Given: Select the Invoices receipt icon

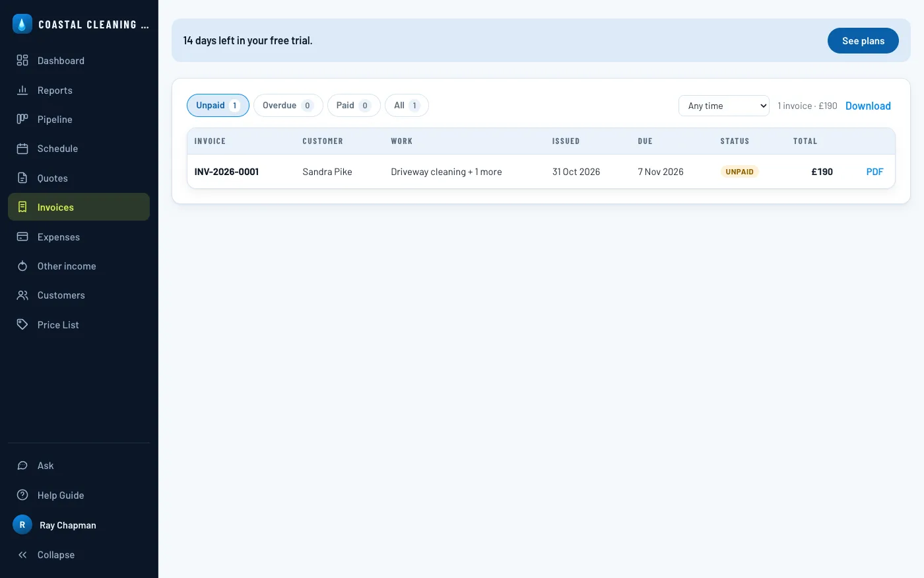Looking at the screenshot, I should [x=22, y=207].
